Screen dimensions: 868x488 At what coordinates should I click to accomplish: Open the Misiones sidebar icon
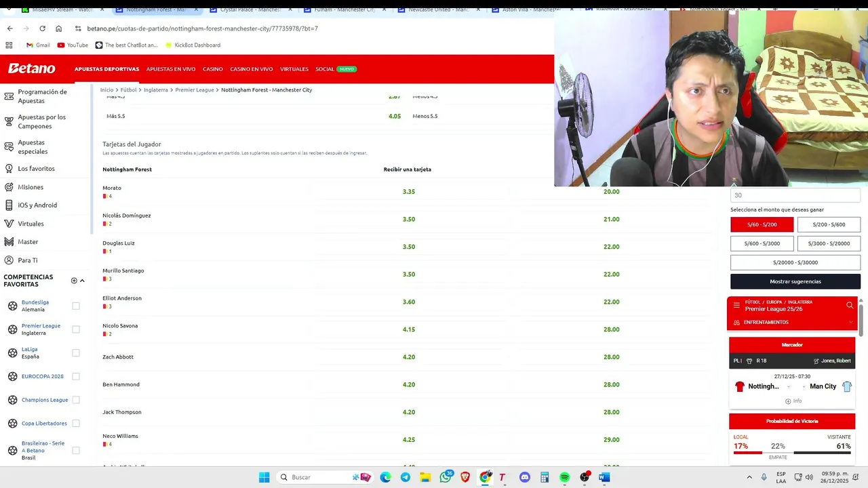[x=9, y=187]
